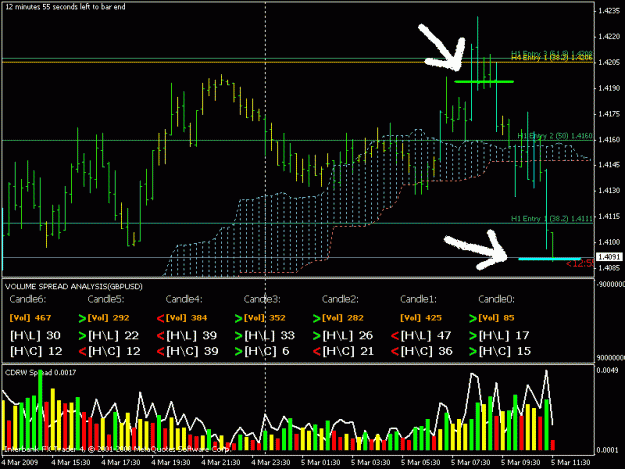Click the '[H\L] 17' reading for Candle0
The image size is (625, 469).
tap(504, 336)
